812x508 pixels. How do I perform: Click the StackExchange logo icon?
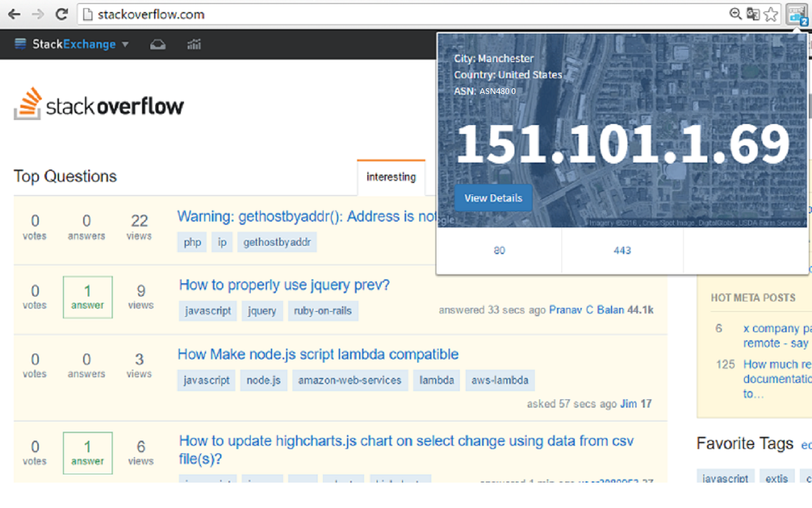pyautogui.click(x=21, y=44)
